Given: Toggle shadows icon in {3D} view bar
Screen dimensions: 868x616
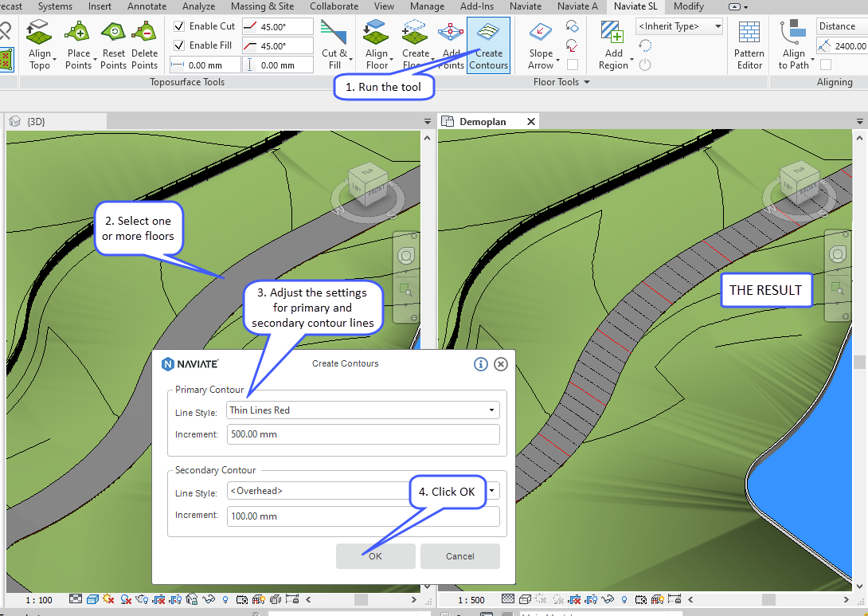Looking at the screenshot, I should click(x=126, y=599).
